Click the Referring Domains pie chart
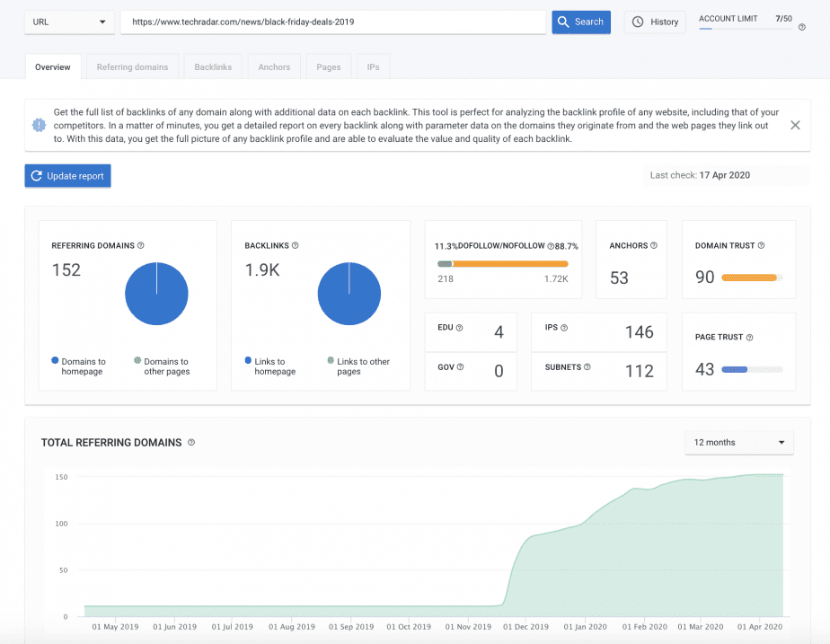The height and width of the screenshot is (644, 830). tap(156, 294)
